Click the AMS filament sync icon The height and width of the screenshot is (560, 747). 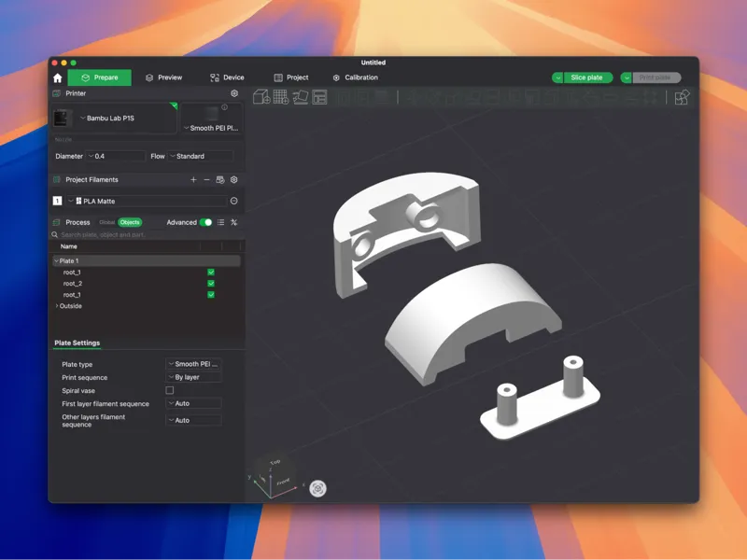[220, 179]
